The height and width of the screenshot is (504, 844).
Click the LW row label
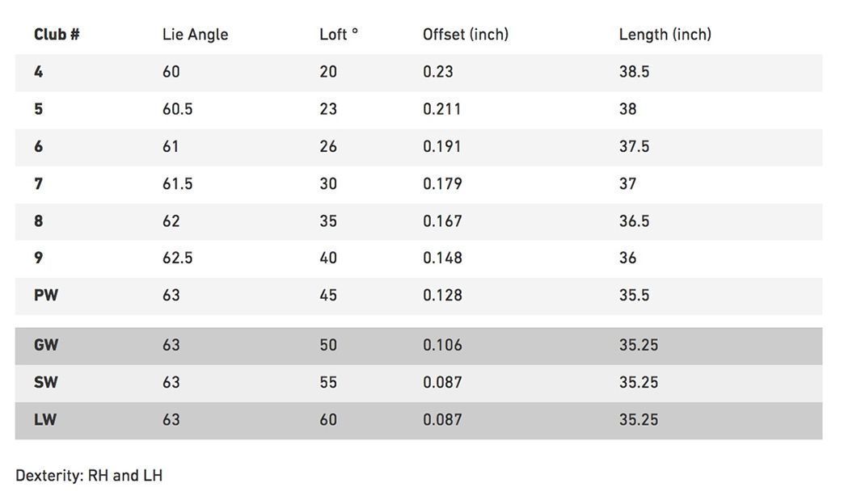(45, 420)
